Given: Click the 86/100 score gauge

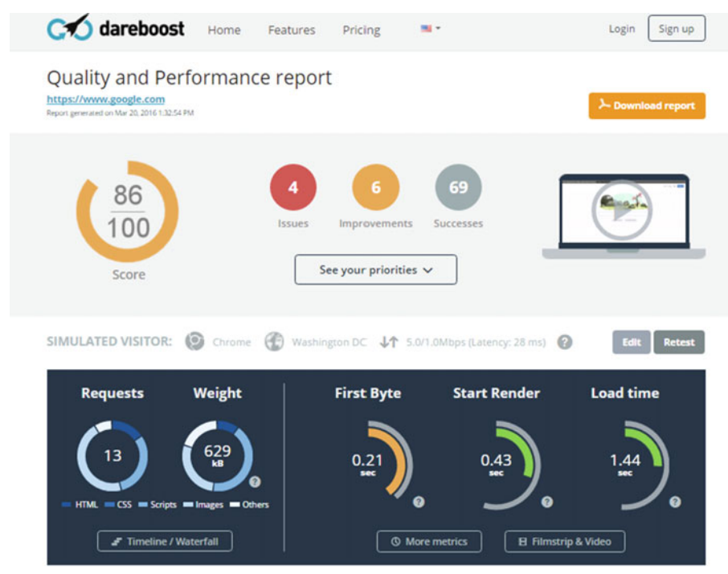Looking at the screenshot, I should point(128,211).
